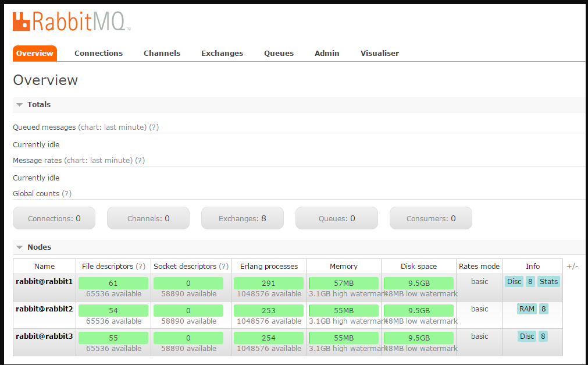588x365 pixels.
Task: Click the Channels: 0 count button
Action: click(148, 218)
